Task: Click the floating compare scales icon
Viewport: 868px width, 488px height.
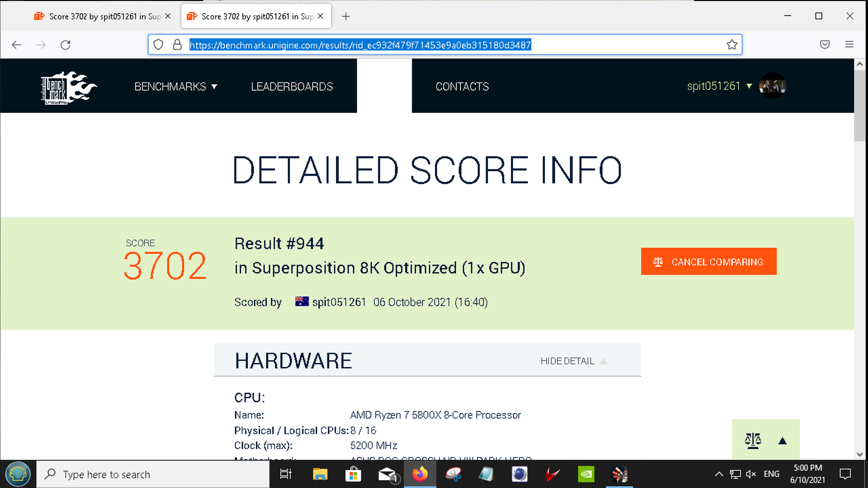Action: pyautogui.click(x=753, y=441)
